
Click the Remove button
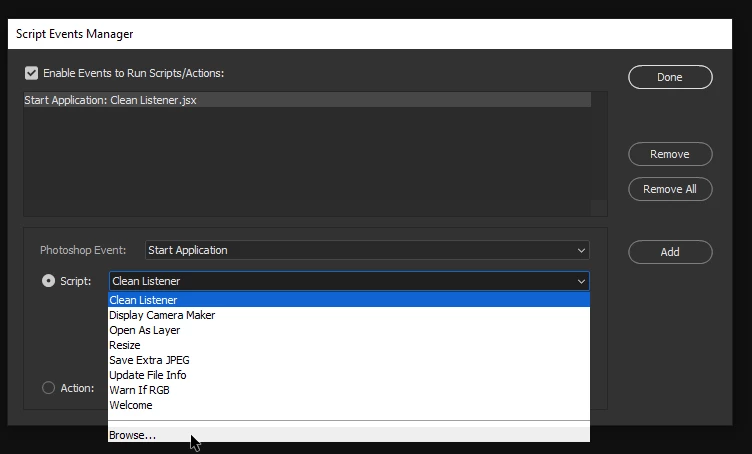(x=670, y=154)
